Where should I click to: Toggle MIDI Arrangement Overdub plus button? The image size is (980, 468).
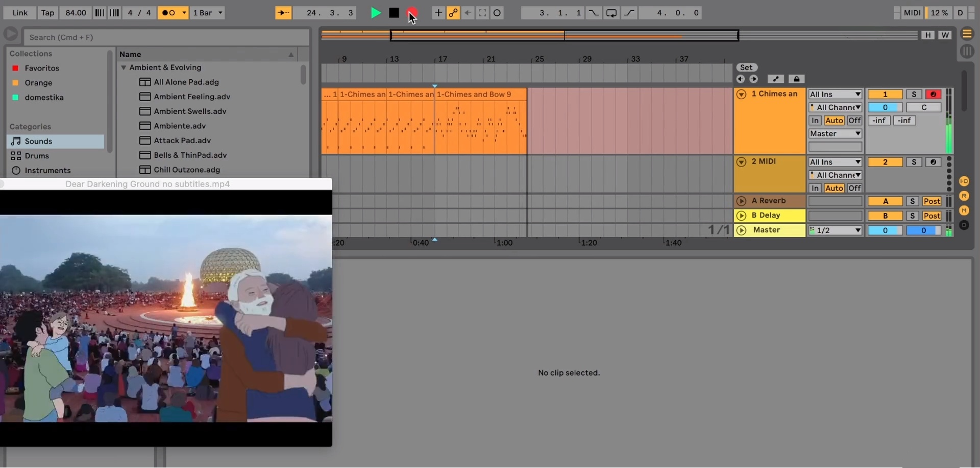[x=438, y=13]
